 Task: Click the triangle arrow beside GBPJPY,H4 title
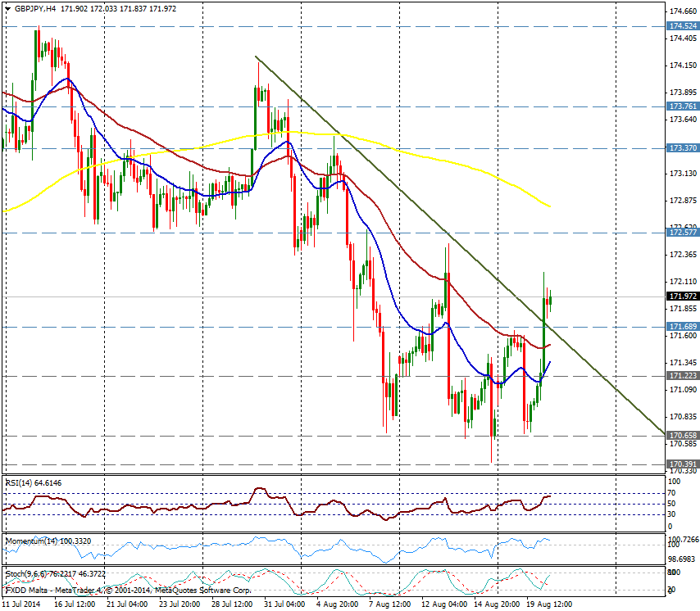click(7, 7)
